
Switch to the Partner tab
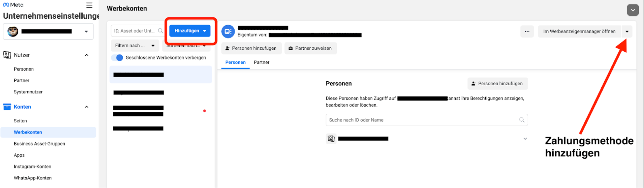tap(261, 62)
